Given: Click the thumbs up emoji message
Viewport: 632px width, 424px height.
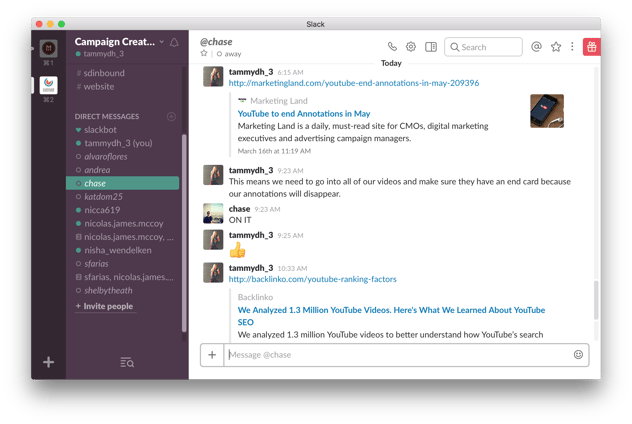Looking at the screenshot, I should click(237, 250).
